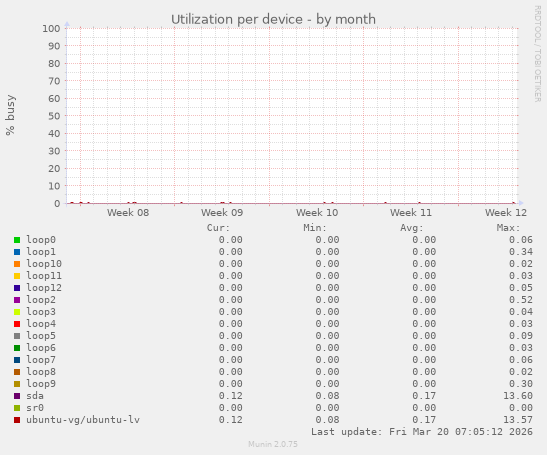The image size is (547, 455).
Task: Click the loop10 orange color swatch
Action: pos(17,264)
